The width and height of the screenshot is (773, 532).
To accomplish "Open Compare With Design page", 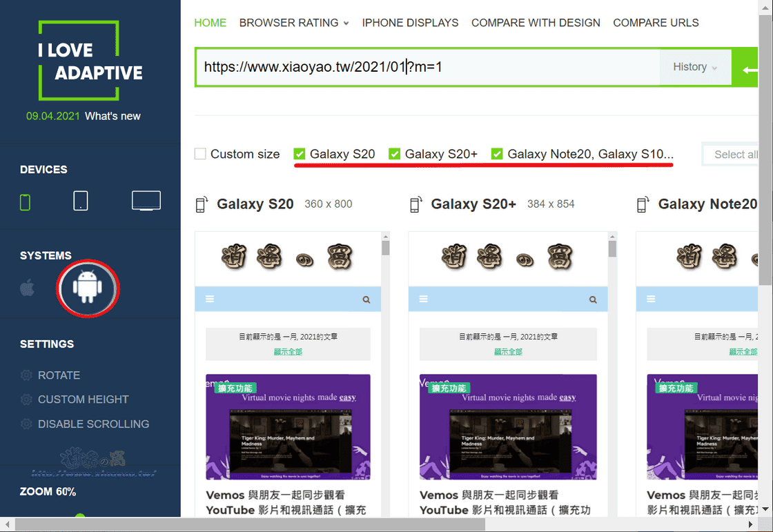I will tap(536, 23).
